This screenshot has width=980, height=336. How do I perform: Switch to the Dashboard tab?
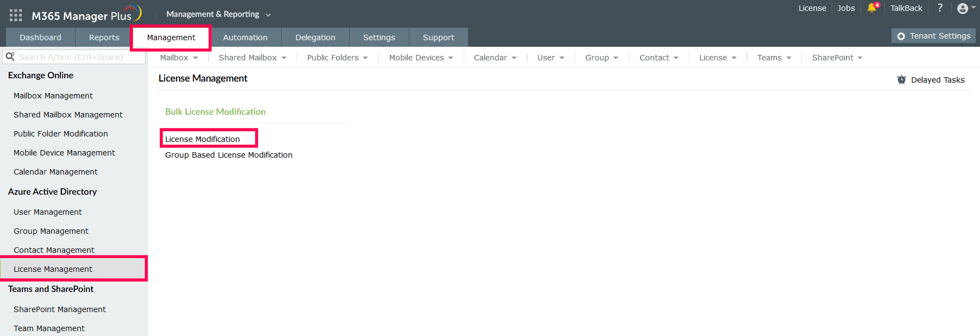40,38
